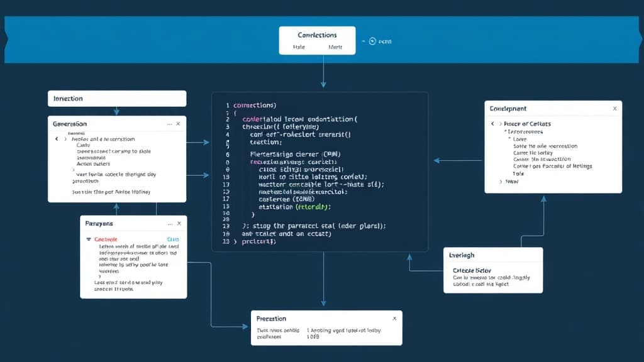This screenshot has width=644, height=362.
Task: Click line number 1 in the code editor
Action: pyautogui.click(x=226, y=106)
